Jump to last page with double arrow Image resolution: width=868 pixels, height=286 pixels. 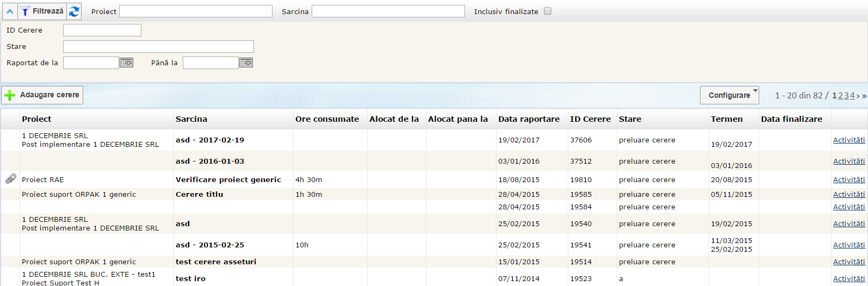864,96
